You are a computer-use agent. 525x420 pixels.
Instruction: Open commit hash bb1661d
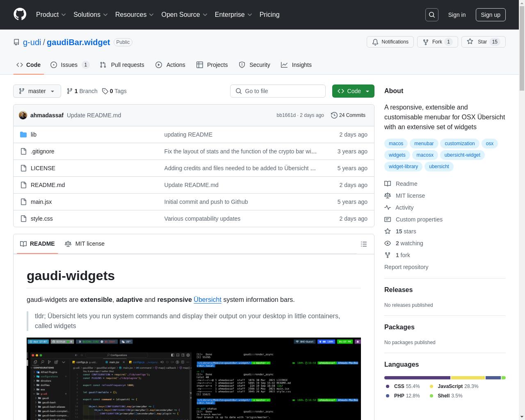[x=286, y=115]
